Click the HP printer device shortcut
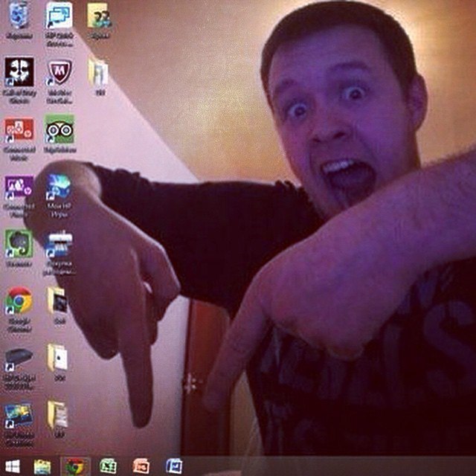 (19, 358)
